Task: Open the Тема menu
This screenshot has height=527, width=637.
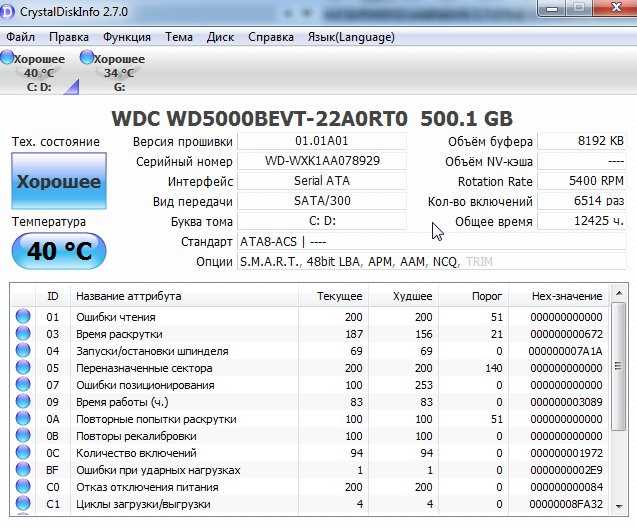Action: [x=179, y=37]
